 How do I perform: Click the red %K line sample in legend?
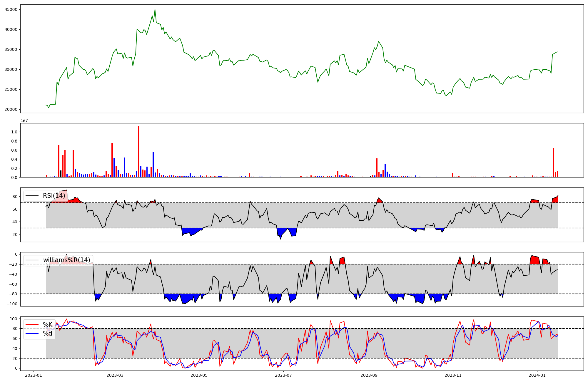click(32, 325)
